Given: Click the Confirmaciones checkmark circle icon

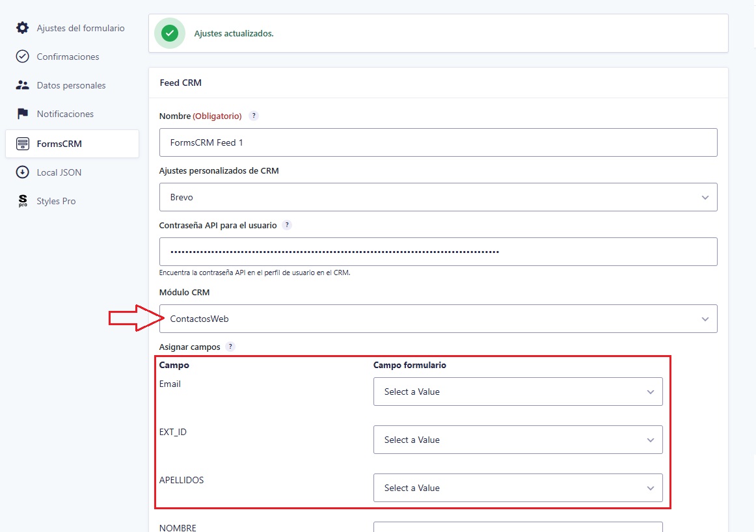Looking at the screenshot, I should pyautogui.click(x=22, y=57).
